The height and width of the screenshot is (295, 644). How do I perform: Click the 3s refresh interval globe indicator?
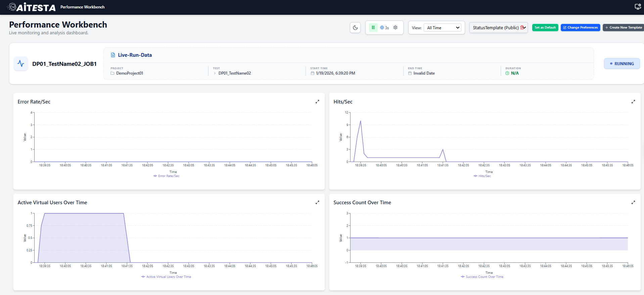point(384,28)
